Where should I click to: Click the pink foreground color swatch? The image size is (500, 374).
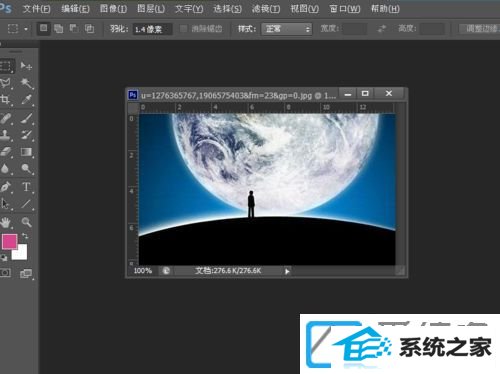coord(9,241)
